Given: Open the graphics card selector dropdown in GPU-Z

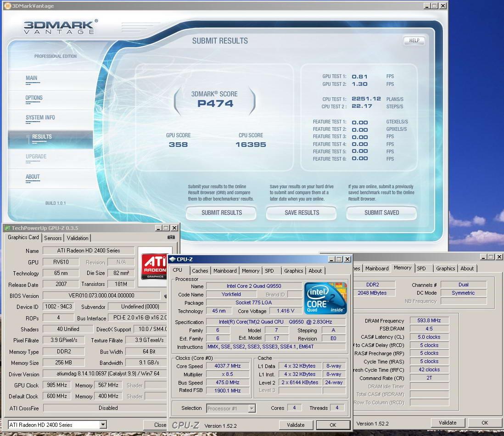Looking at the screenshot, I should [x=103, y=425].
